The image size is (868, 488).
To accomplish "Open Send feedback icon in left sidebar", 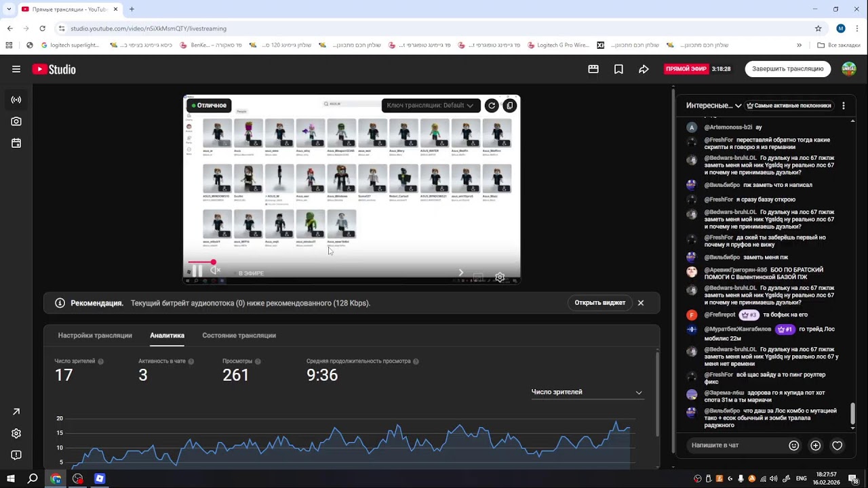I will click(16, 455).
